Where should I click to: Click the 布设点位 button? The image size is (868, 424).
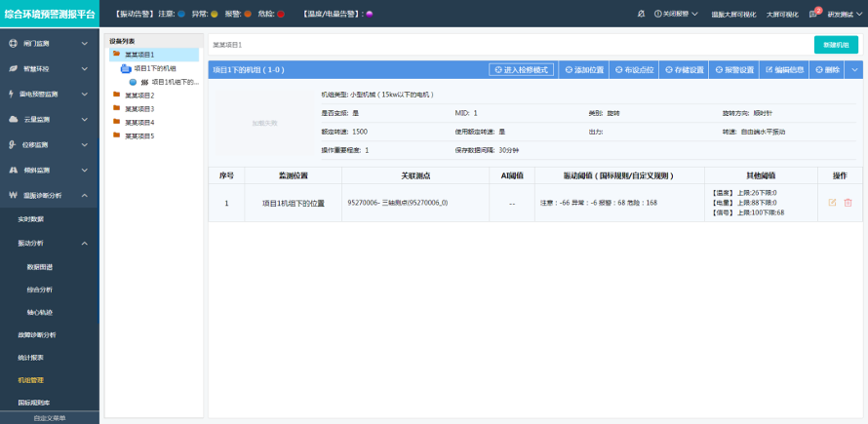634,70
